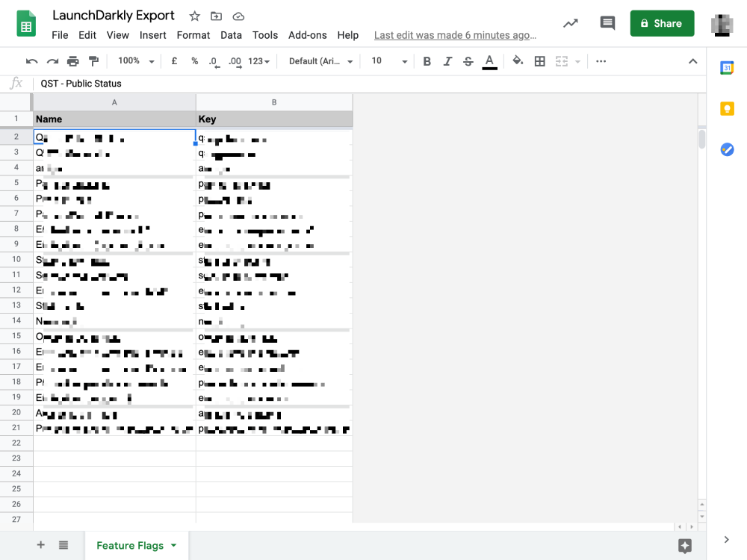This screenshot has width=747, height=560.
Task: Open the fill color bucket
Action: (518, 61)
